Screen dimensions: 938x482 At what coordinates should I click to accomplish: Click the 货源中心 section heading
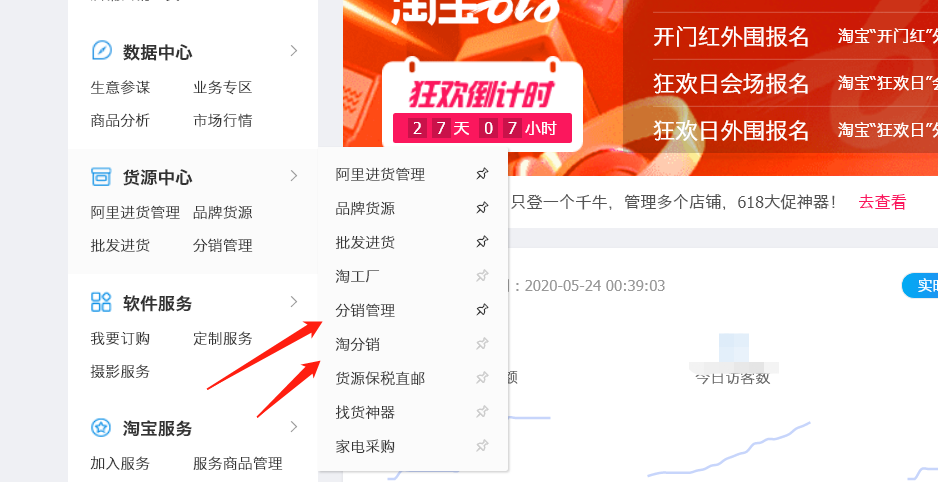tap(157, 178)
